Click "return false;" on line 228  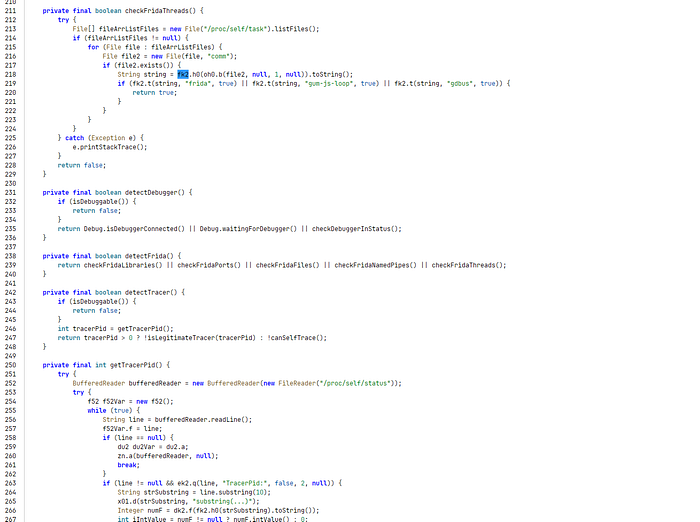point(82,165)
